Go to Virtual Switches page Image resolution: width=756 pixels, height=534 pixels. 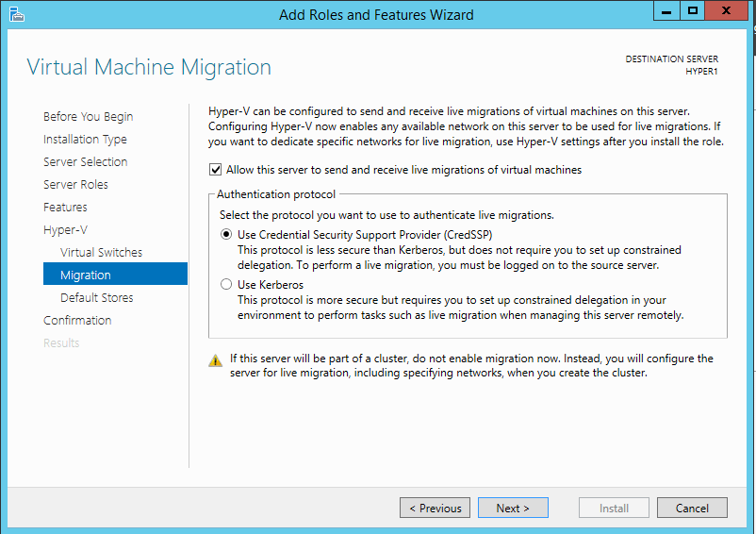tap(101, 253)
